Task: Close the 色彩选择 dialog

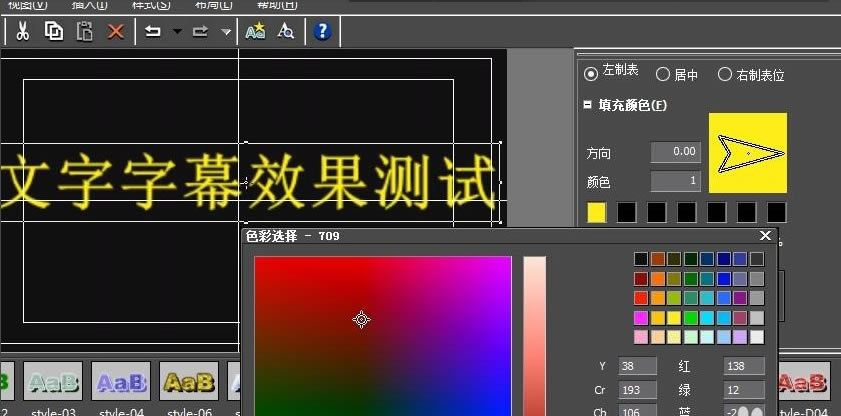Action: (x=766, y=236)
